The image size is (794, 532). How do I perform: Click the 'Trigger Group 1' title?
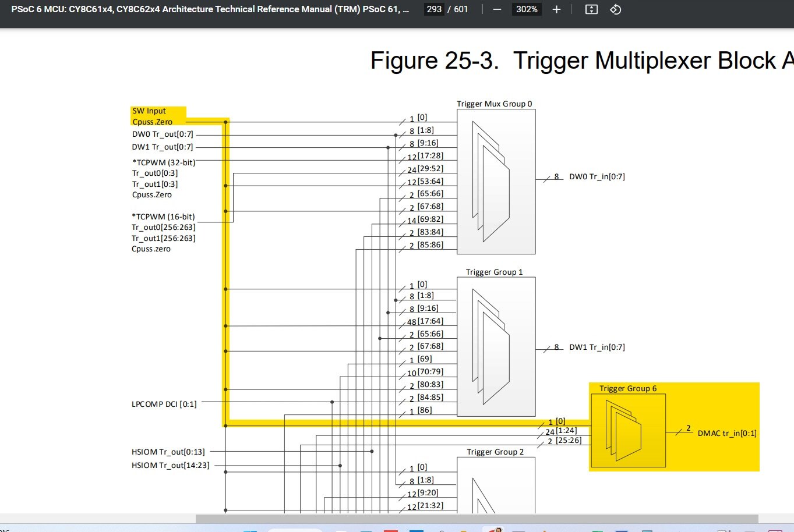click(495, 272)
